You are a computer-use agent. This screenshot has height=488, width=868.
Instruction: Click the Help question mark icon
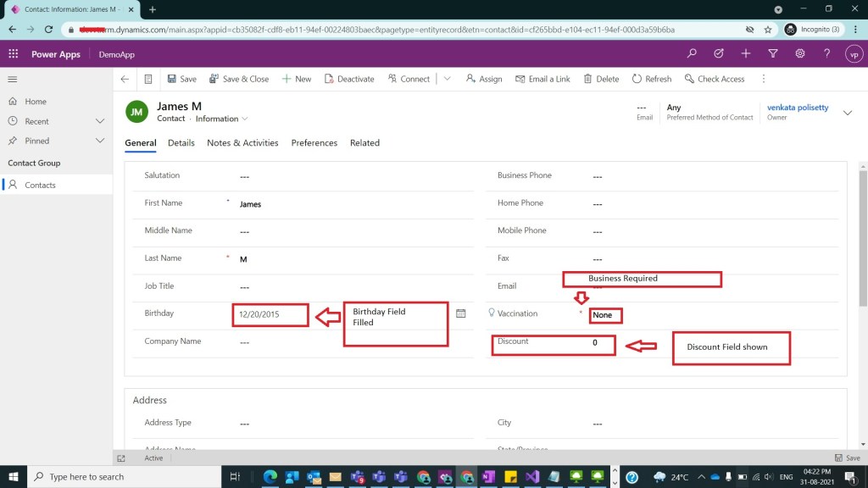click(x=826, y=53)
